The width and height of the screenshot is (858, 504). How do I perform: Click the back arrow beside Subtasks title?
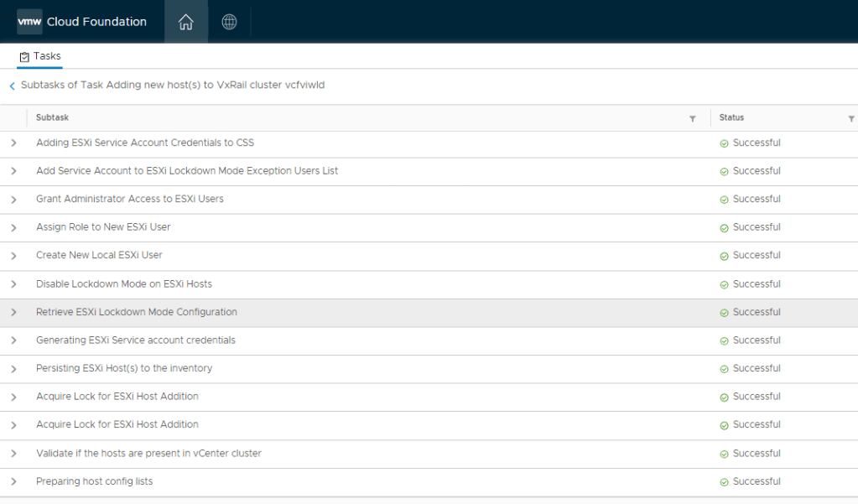coord(12,86)
